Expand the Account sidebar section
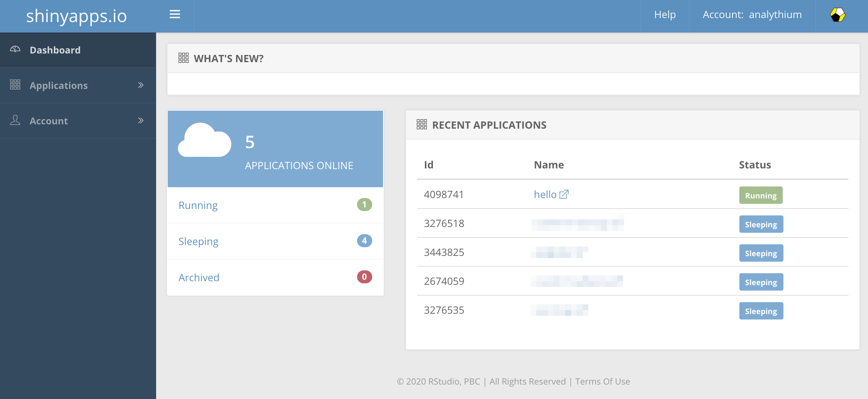Viewport: 868px width, 399px height. 140,120
